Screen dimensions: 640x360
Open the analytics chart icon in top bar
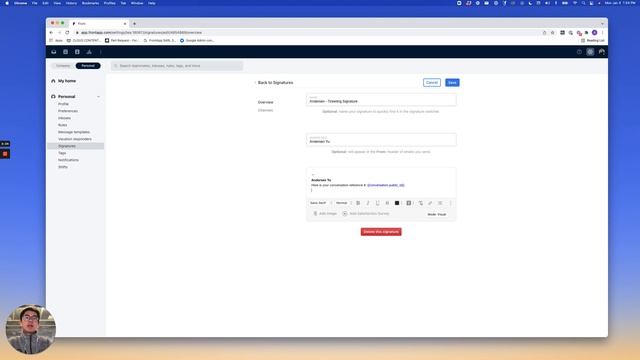tap(89, 52)
